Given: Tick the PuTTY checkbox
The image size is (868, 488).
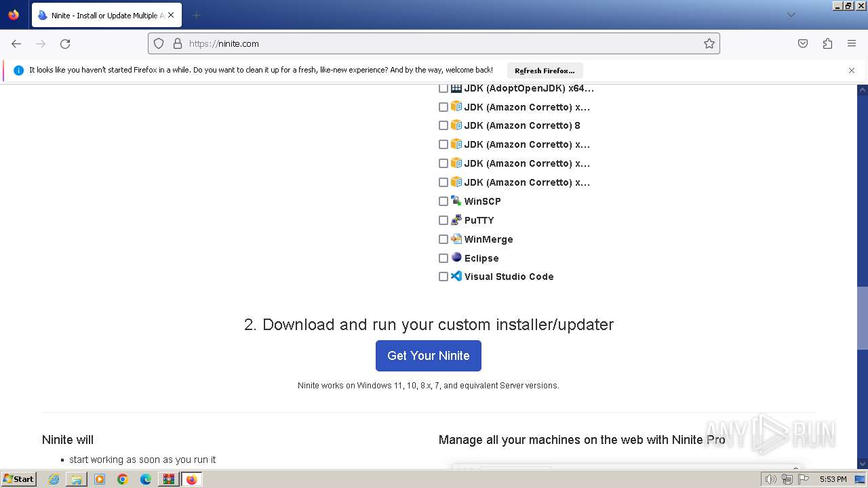Looking at the screenshot, I should 443,220.
